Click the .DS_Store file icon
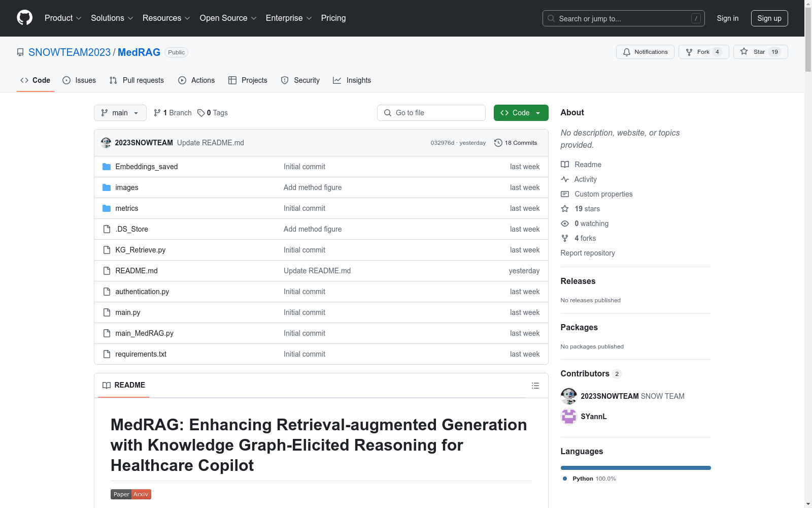The width and height of the screenshot is (812, 508). [x=107, y=229]
